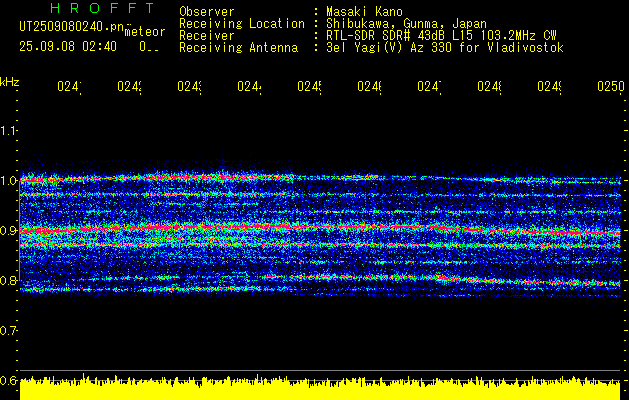Click the 0241 time axis marker
The width and height of the screenshot is (629, 400).
click(69, 87)
